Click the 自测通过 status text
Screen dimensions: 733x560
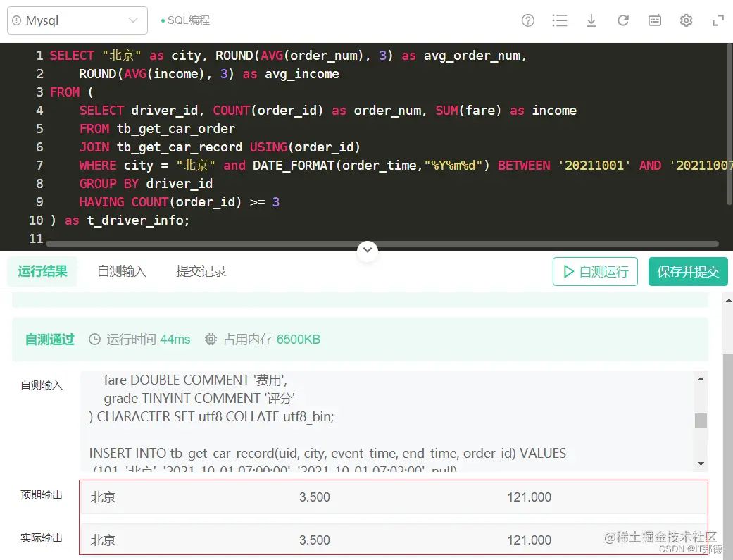click(x=49, y=340)
